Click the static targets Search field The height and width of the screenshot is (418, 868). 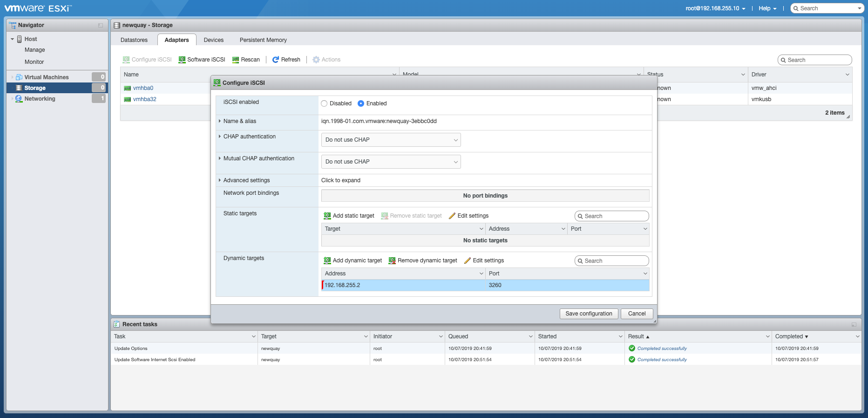(x=612, y=216)
